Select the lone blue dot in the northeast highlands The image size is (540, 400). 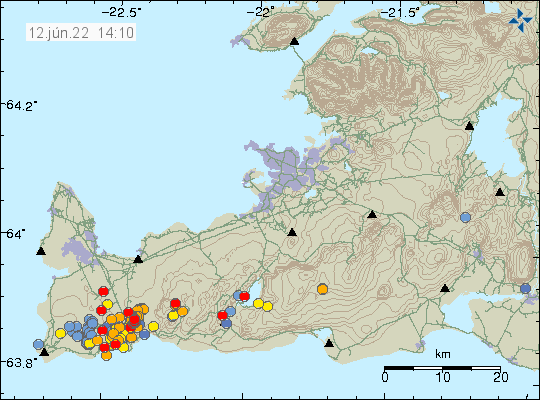465,217
